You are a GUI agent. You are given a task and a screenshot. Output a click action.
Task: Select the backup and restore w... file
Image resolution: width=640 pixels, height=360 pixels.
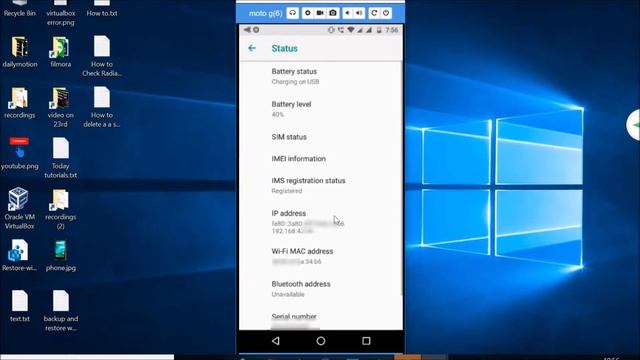pyautogui.click(x=60, y=311)
